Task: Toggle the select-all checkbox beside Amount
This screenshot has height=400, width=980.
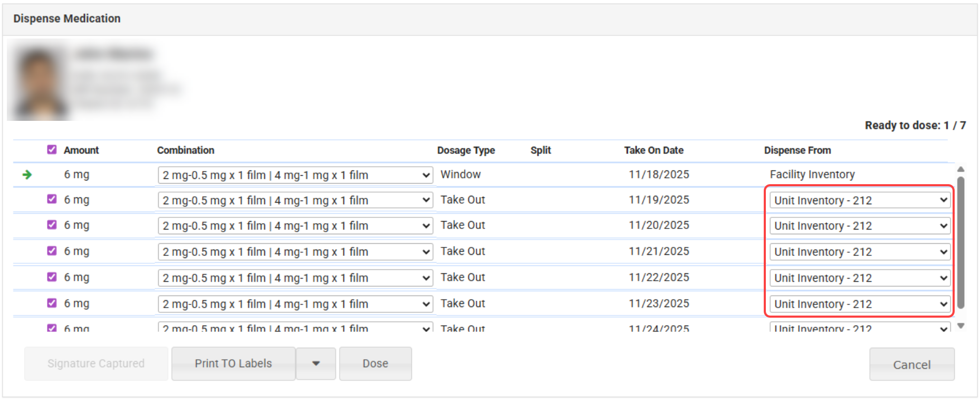Action: pyautogui.click(x=52, y=150)
